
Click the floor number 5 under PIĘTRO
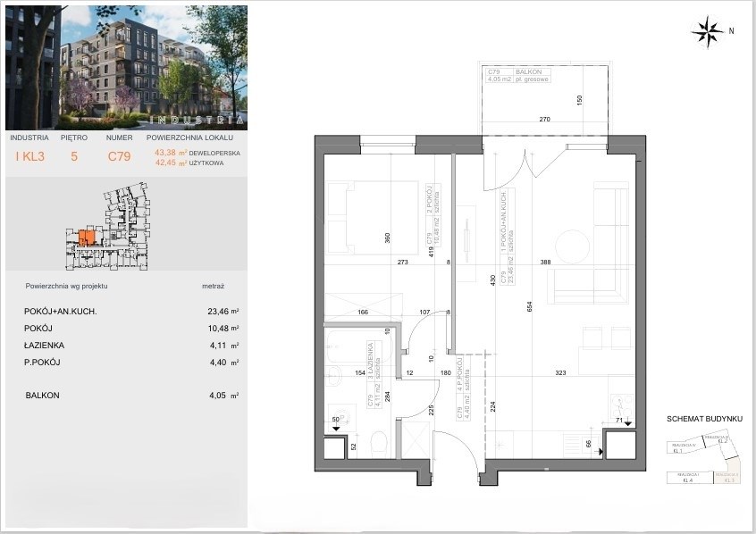tap(74, 157)
